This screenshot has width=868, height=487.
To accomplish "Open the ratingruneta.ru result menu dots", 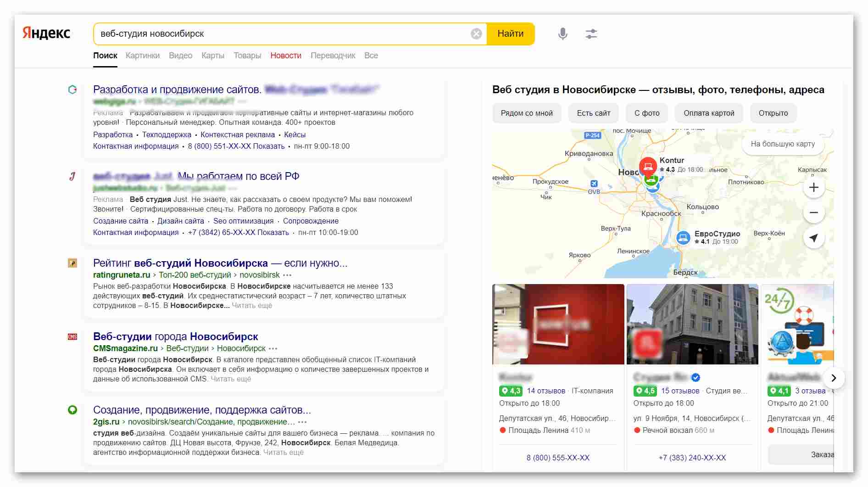I will click(x=287, y=275).
